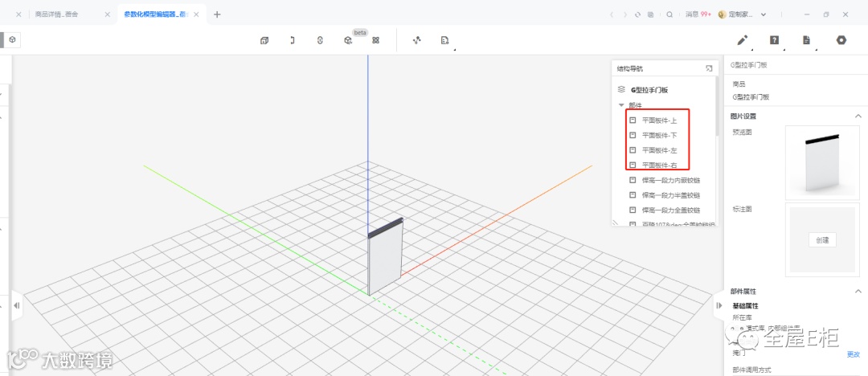
Task: Click the 创建 button for 标注图
Action: 823,240
